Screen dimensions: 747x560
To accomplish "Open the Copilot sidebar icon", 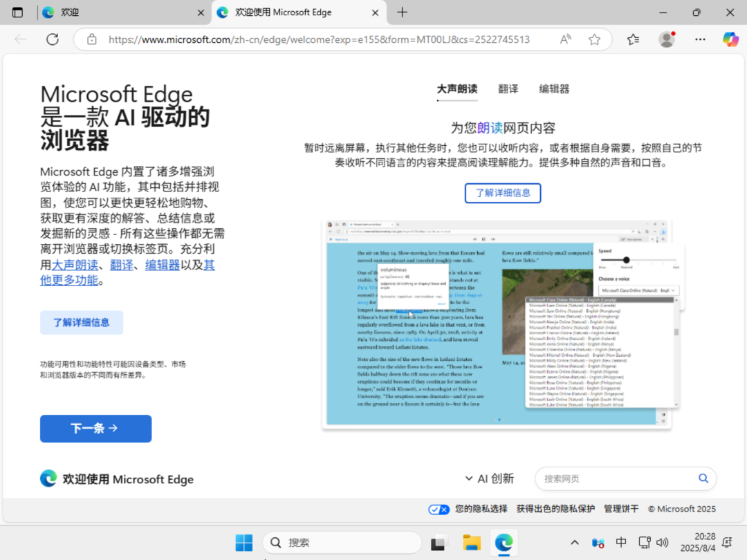I will pyautogui.click(x=730, y=39).
